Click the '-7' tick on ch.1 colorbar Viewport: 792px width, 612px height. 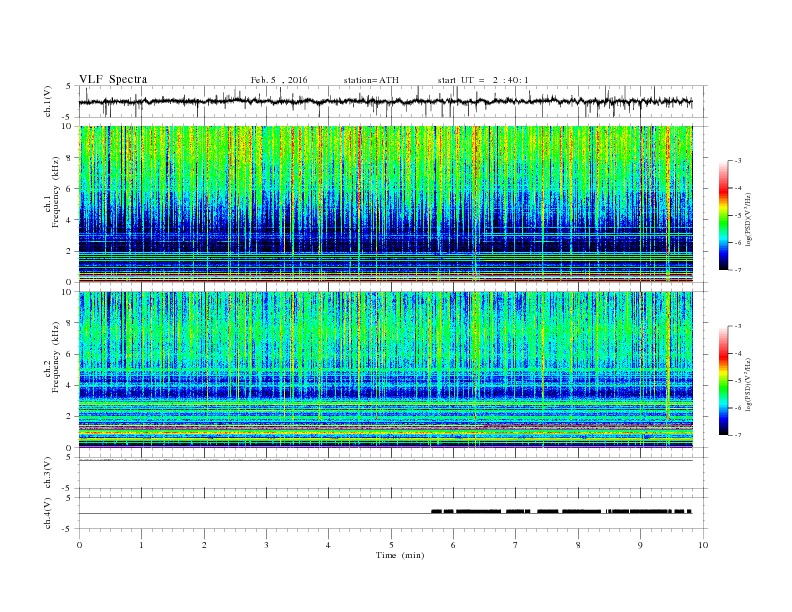[x=738, y=270]
